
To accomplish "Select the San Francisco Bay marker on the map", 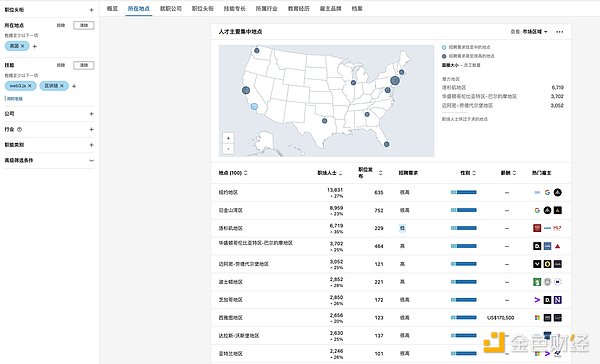I will (246, 90).
